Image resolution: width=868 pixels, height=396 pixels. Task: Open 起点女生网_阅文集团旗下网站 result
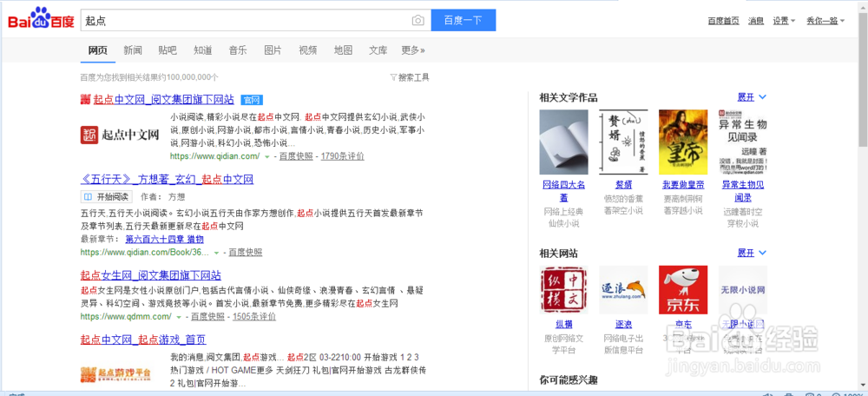[x=151, y=275]
